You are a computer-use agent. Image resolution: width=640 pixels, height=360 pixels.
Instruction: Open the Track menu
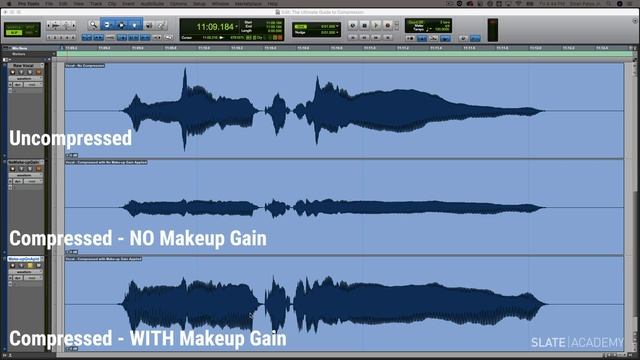(96, 4)
